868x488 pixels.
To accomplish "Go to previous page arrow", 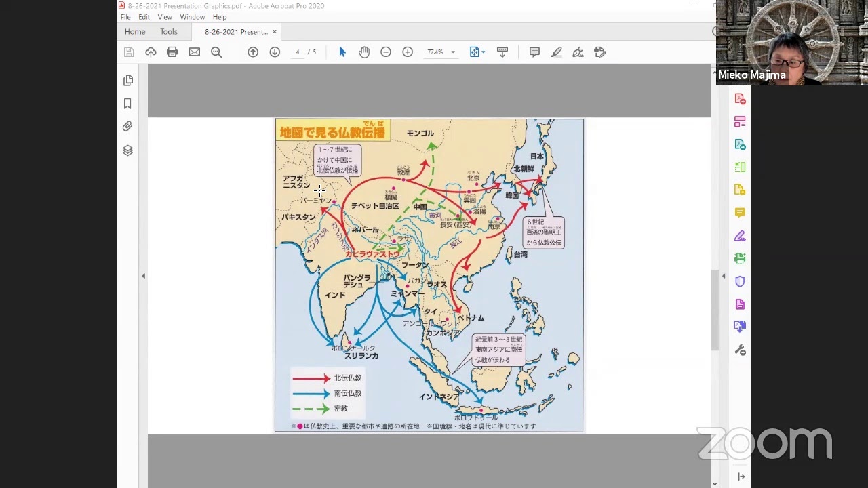I will click(x=253, y=52).
